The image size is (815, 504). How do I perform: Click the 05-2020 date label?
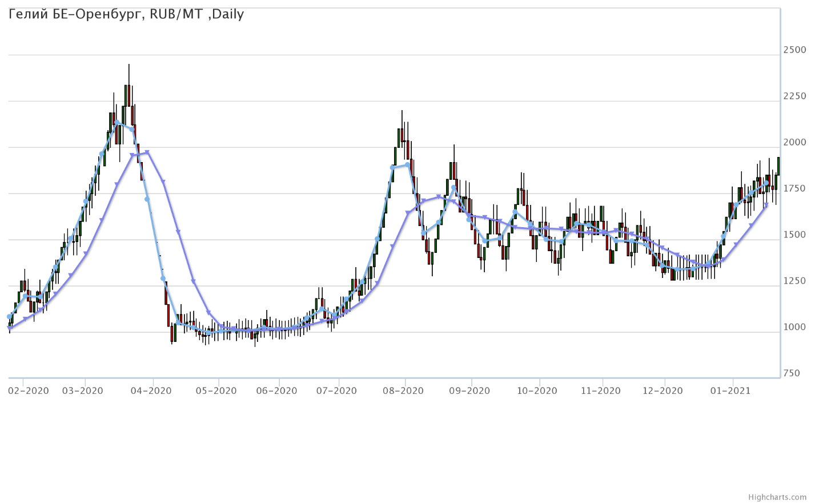(216, 391)
